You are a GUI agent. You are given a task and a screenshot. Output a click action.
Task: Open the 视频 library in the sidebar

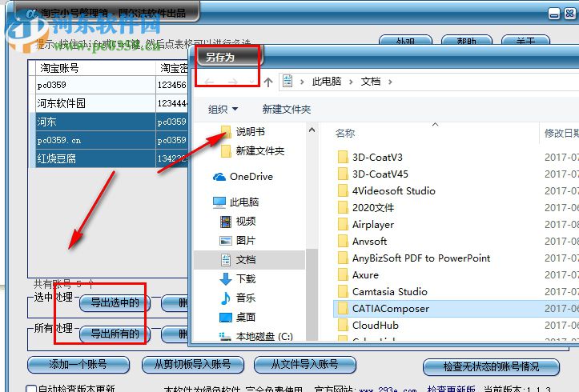coord(238,222)
